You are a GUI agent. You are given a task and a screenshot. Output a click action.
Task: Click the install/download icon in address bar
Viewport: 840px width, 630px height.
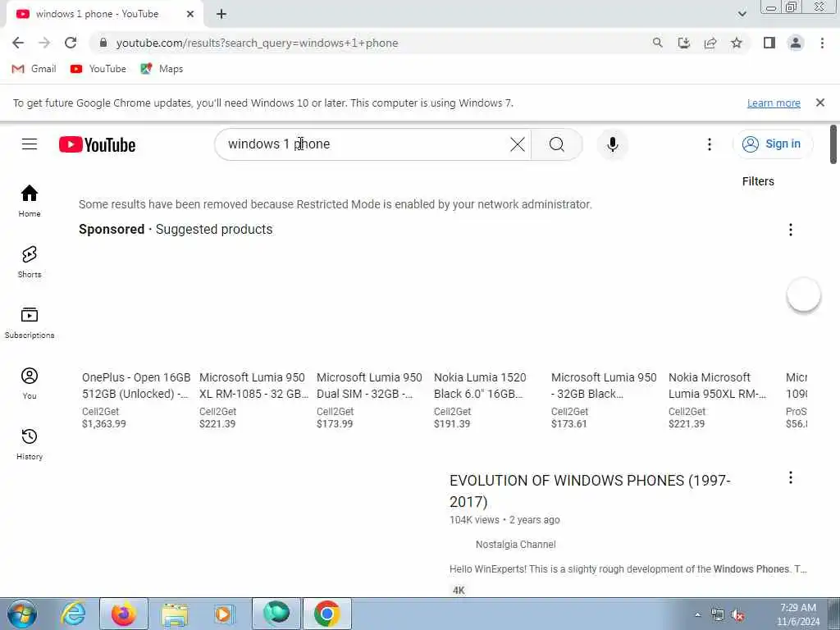click(x=683, y=43)
